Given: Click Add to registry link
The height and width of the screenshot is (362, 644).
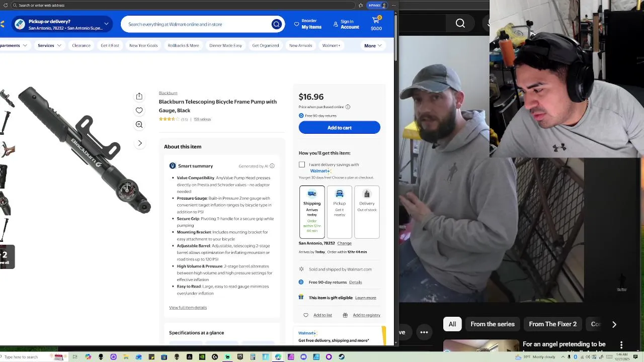Looking at the screenshot, I should tap(366, 315).
